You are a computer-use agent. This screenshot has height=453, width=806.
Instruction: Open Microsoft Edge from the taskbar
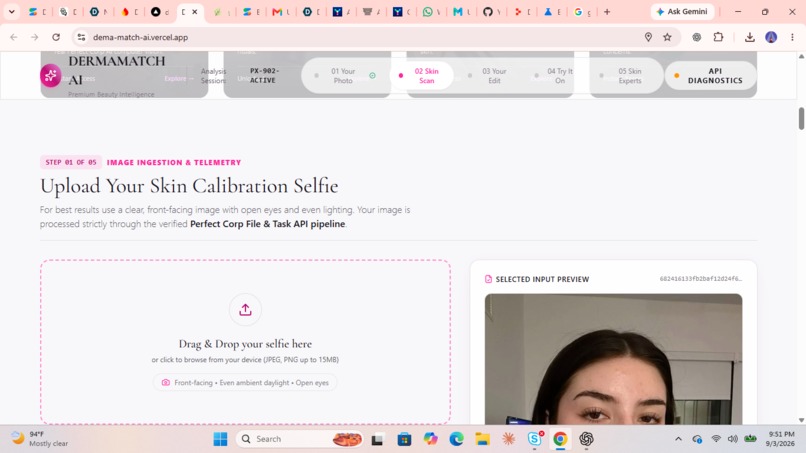tap(456, 439)
